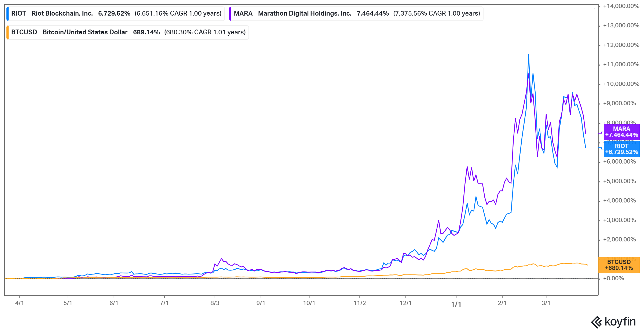The height and width of the screenshot is (333, 644).
Task: Click '(7,375.56% CAGR 1.00 years)' text
Action: point(437,13)
